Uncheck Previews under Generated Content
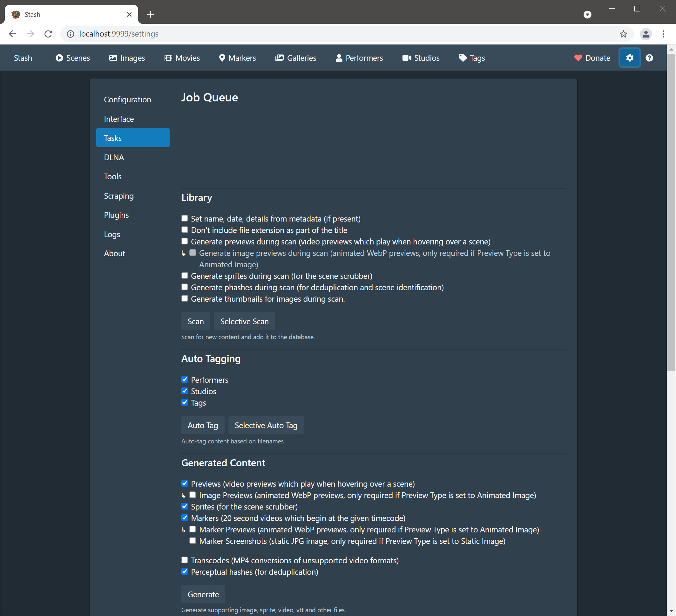The height and width of the screenshot is (616, 676). click(x=185, y=483)
